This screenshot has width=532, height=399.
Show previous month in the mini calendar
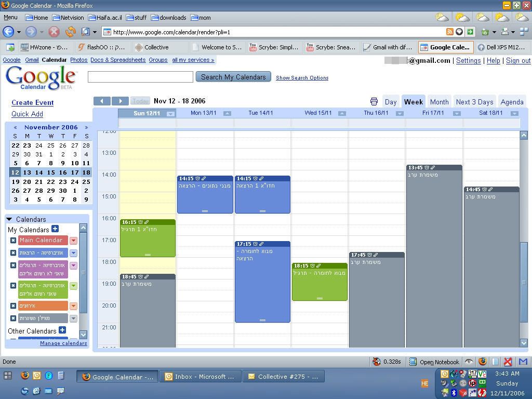click(x=15, y=128)
